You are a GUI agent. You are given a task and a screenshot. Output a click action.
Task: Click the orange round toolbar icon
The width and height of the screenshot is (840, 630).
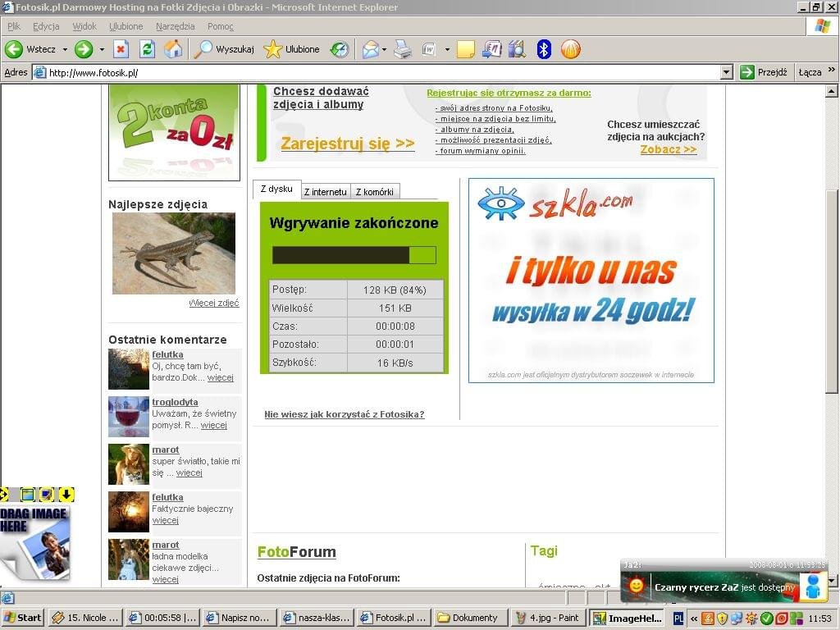coord(571,49)
